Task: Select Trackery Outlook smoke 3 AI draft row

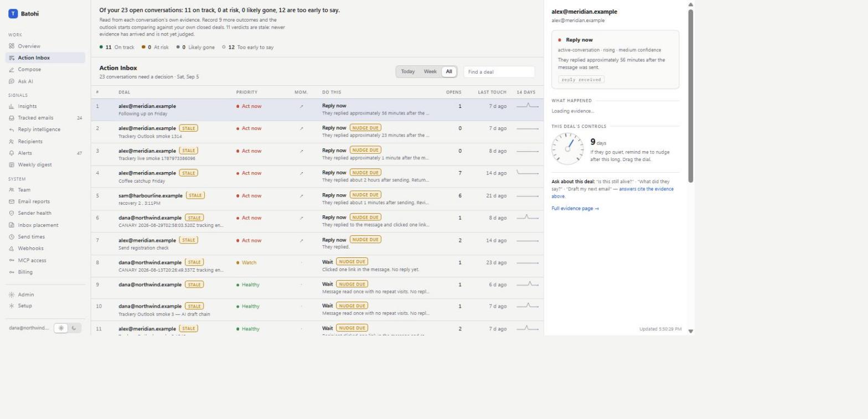Action: [317, 311]
